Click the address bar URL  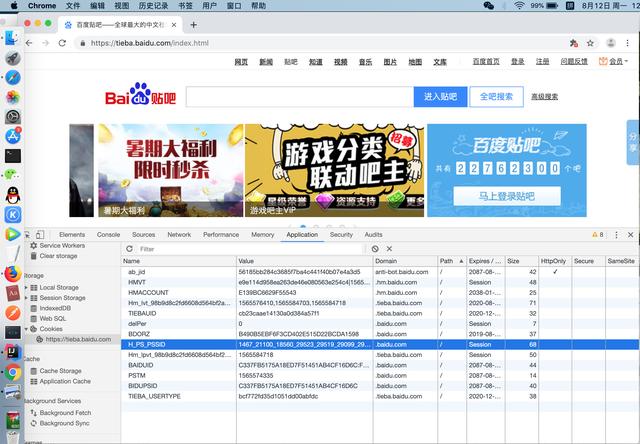150,43
